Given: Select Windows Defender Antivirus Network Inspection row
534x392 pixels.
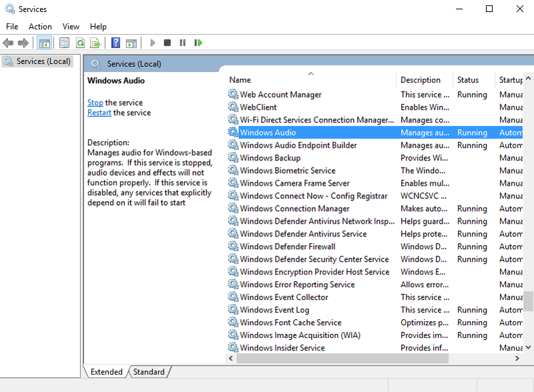Looking at the screenshot, I should tap(374, 221).
